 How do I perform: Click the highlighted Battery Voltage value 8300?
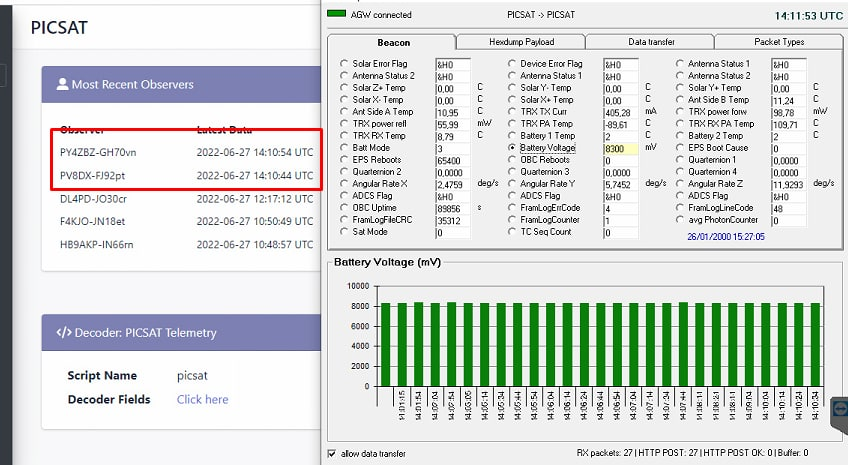pyautogui.click(x=620, y=149)
